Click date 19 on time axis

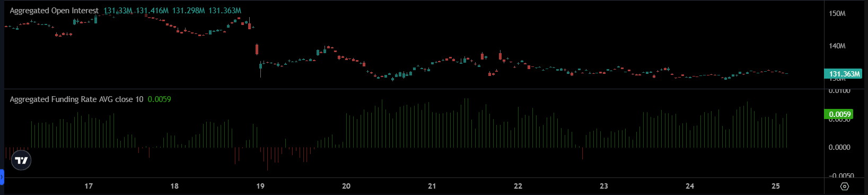point(260,186)
